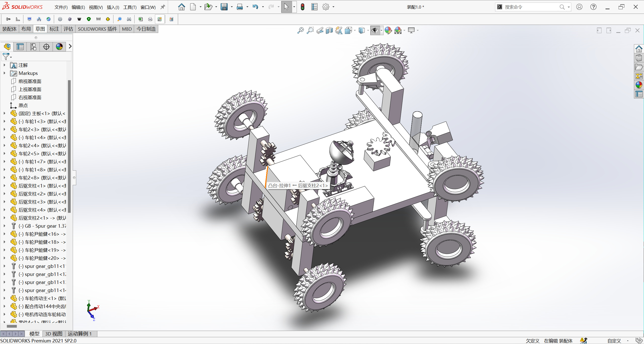Click the Rebuild traffic light icon
The image size is (644, 344).
tap(302, 7)
